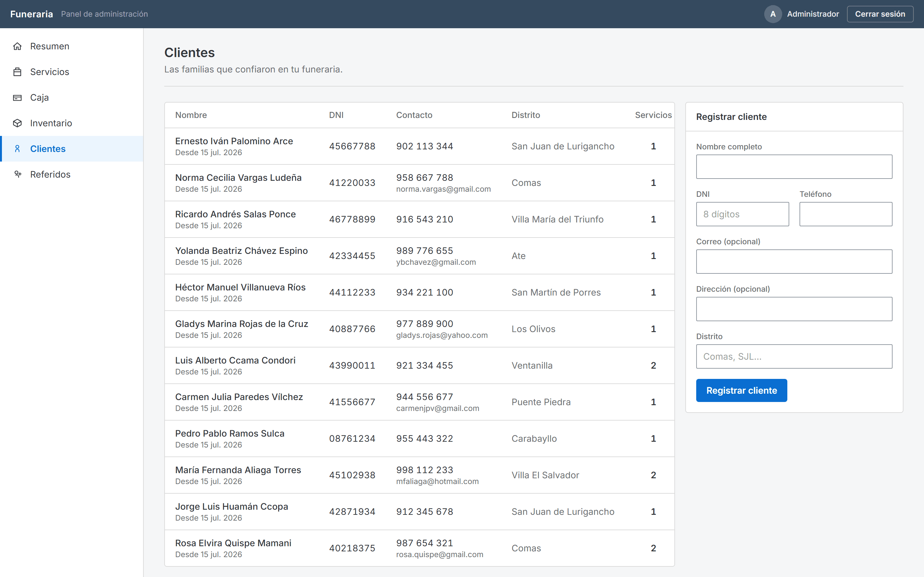Submit with the Registrar cliente button

(741, 390)
